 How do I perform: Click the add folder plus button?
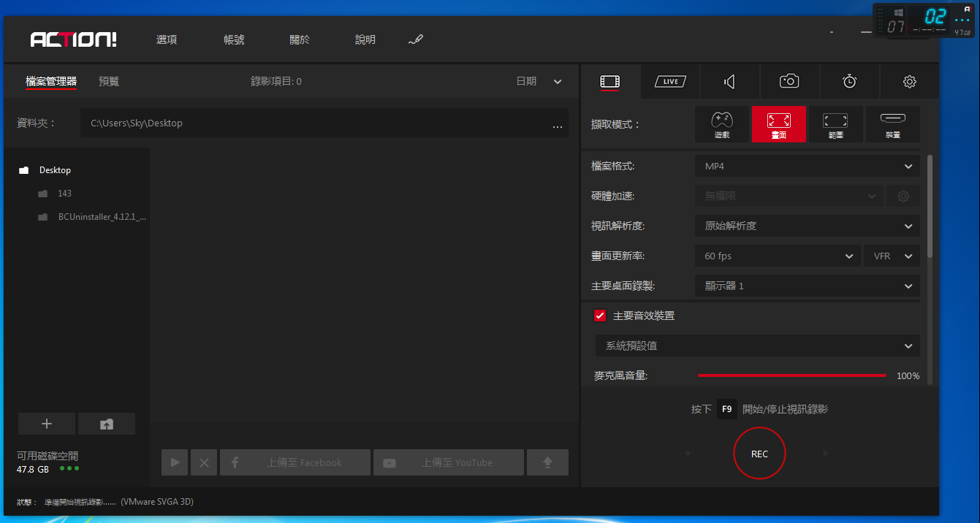pyautogui.click(x=47, y=424)
